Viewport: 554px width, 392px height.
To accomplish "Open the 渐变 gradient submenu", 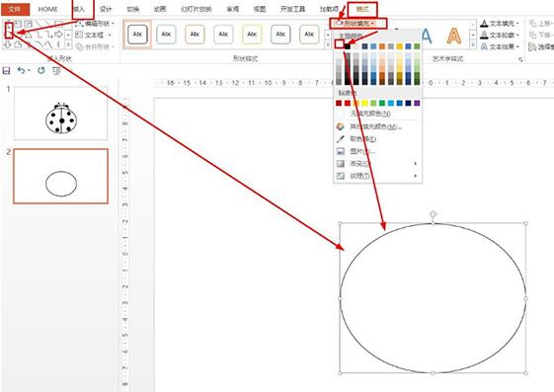I will coord(377,164).
